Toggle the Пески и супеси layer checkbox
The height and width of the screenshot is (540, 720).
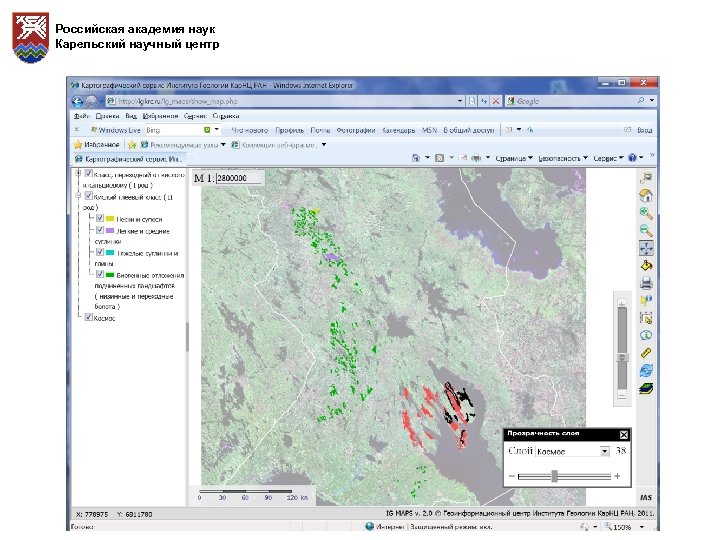(100, 218)
